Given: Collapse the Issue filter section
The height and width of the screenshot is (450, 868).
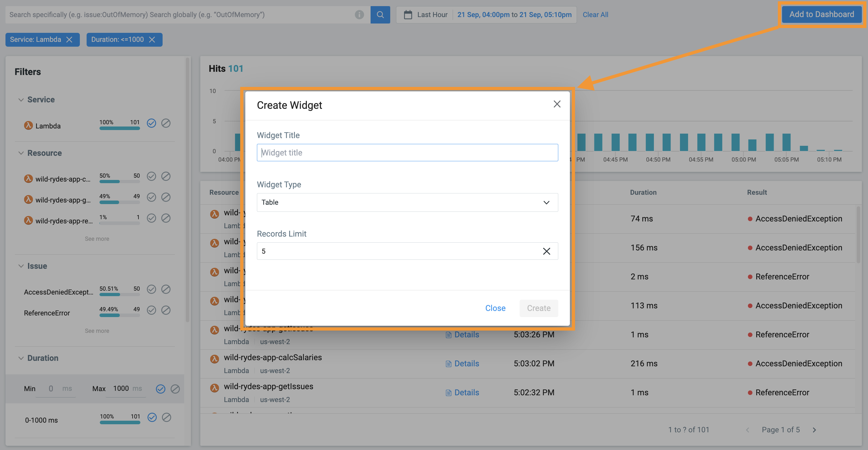Looking at the screenshot, I should point(21,266).
